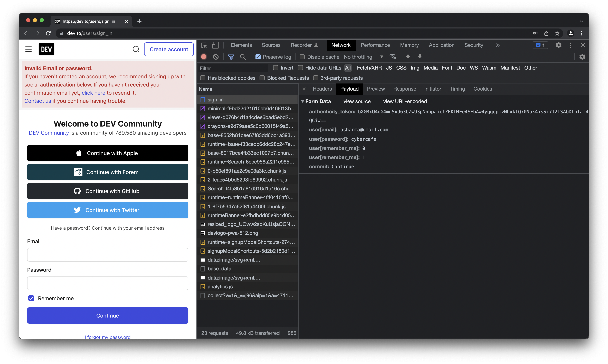The image size is (608, 364).
Task: Open the Application tab
Action: tap(441, 45)
